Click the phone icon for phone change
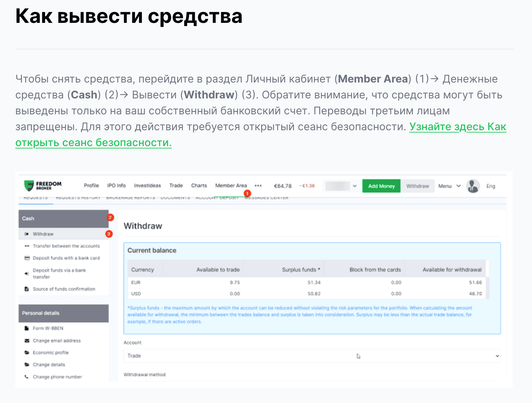The width and height of the screenshot is (532, 403). [27, 377]
